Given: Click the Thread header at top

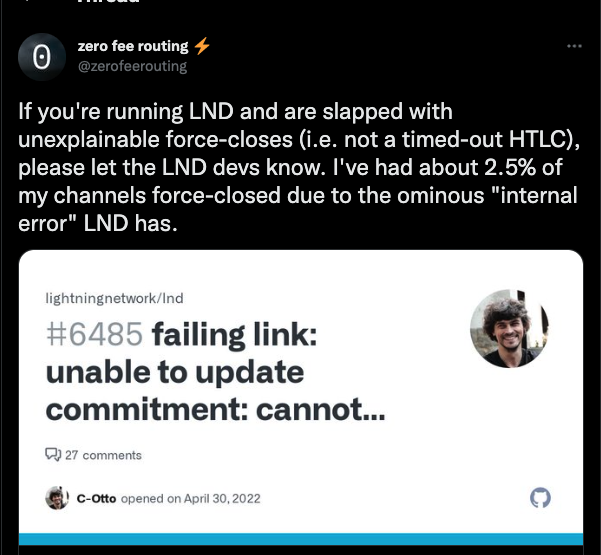Looking at the screenshot, I should tap(108, 1).
